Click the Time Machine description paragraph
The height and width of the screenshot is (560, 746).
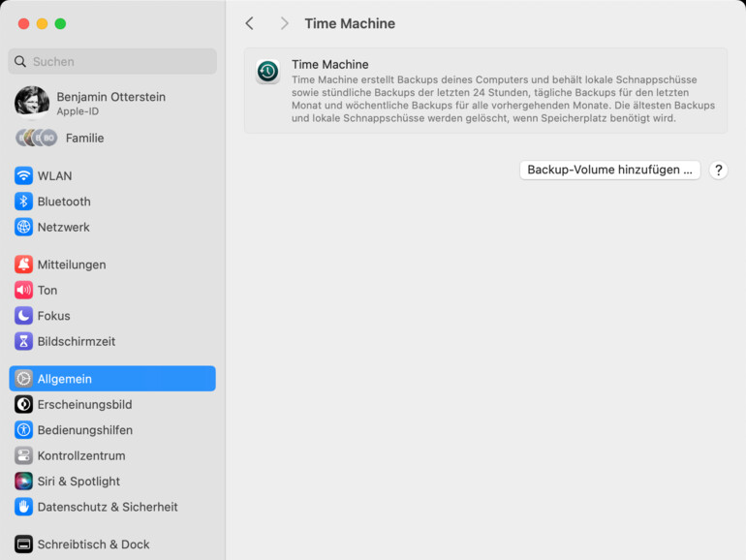504,99
